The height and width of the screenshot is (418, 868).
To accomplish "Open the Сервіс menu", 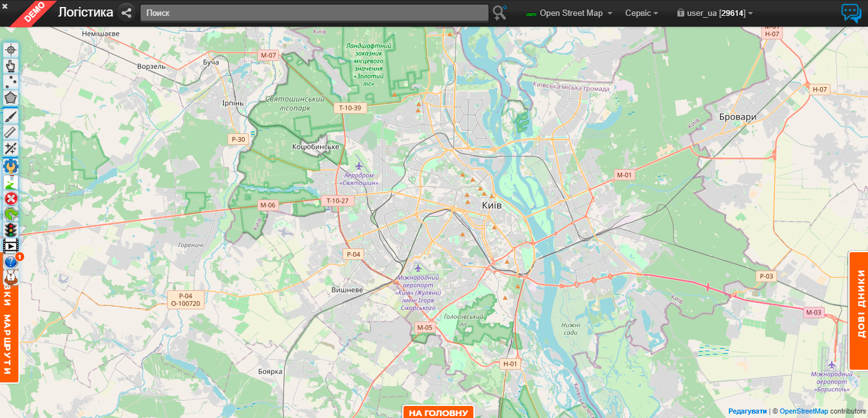I will 641,13.
